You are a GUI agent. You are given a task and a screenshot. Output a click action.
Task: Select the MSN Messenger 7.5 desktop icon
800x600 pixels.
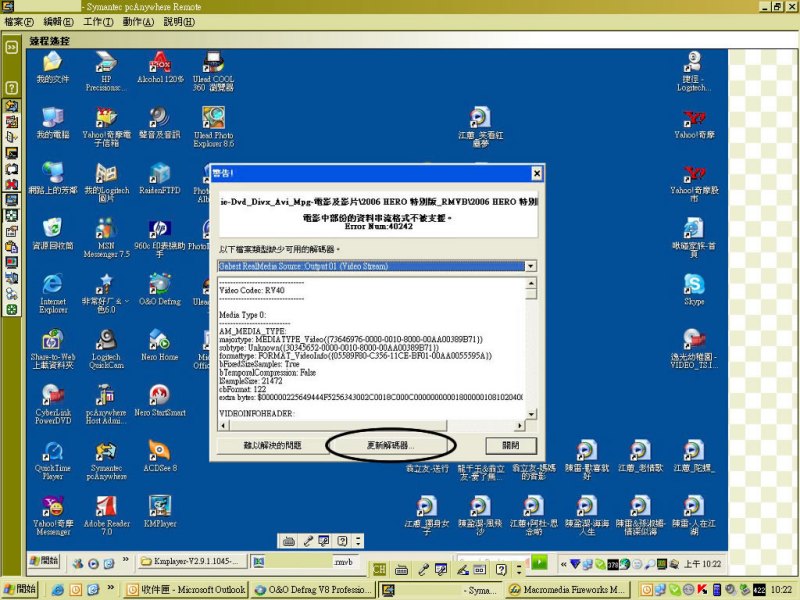click(106, 238)
